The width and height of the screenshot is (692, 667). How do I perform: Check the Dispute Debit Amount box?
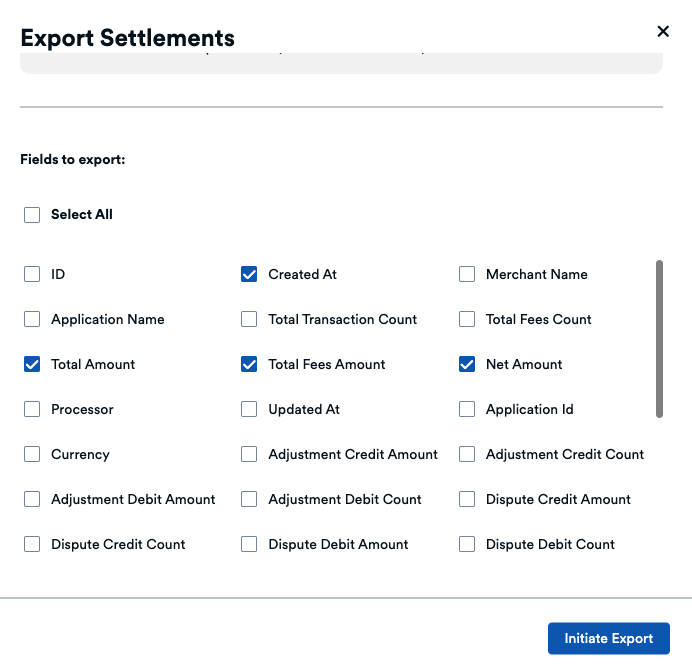click(249, 544)
